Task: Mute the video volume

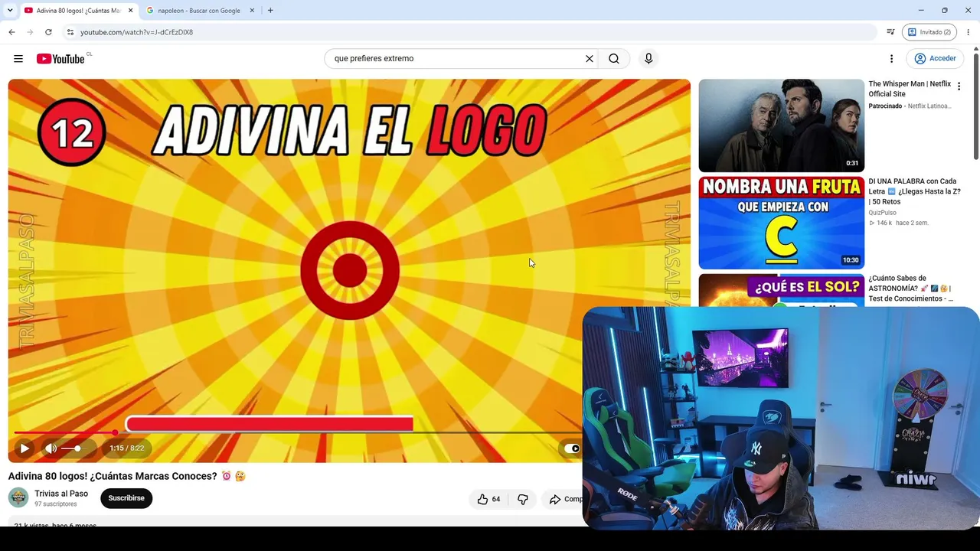Action: 51,448
